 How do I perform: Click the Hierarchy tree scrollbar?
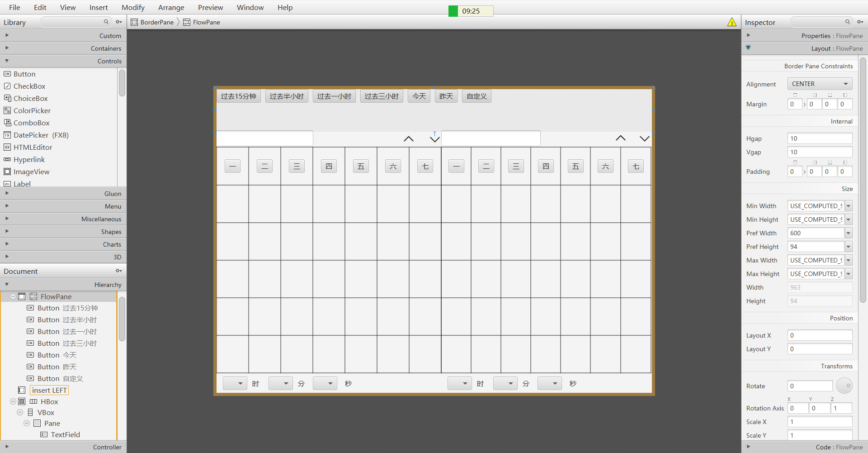[x=122, y=319]
